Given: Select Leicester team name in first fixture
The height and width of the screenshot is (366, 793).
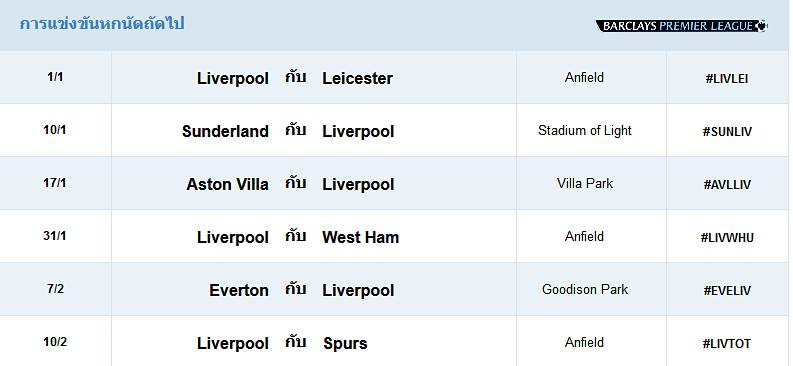Looking at the screenshot, I should [x=358, y=78].
